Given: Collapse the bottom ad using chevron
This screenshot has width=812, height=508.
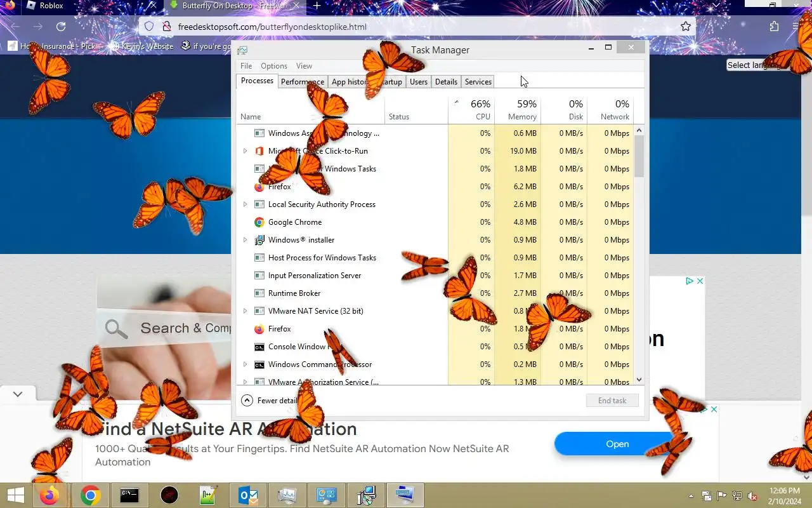Looking at the screenshot, I should pos(18,394).
